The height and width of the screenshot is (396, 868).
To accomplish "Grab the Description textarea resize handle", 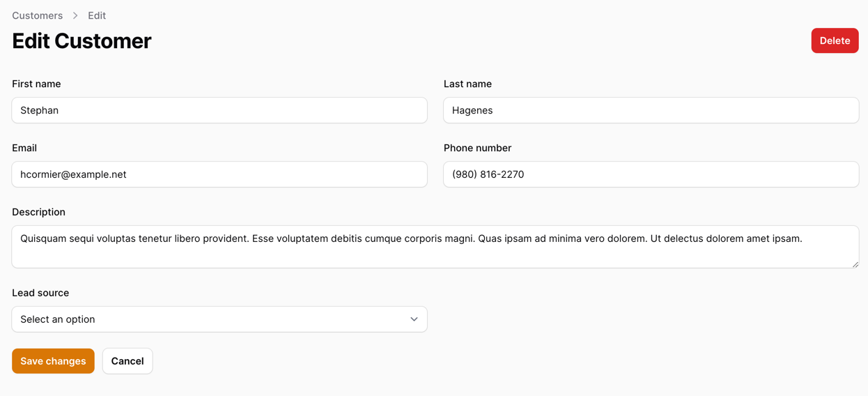I will 855,264.
